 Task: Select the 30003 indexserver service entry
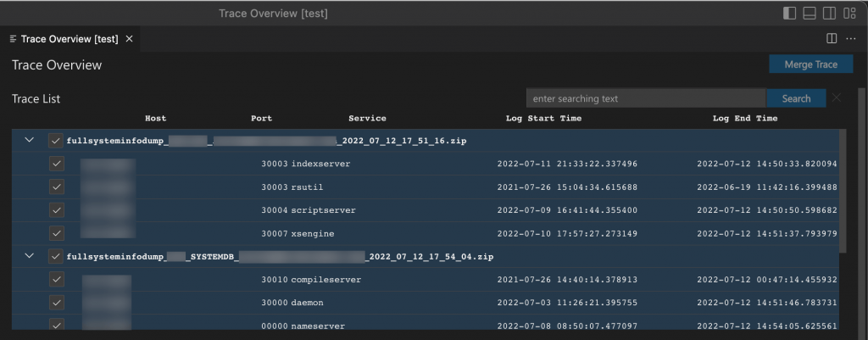pyautogui.click(x=305, y=164)
